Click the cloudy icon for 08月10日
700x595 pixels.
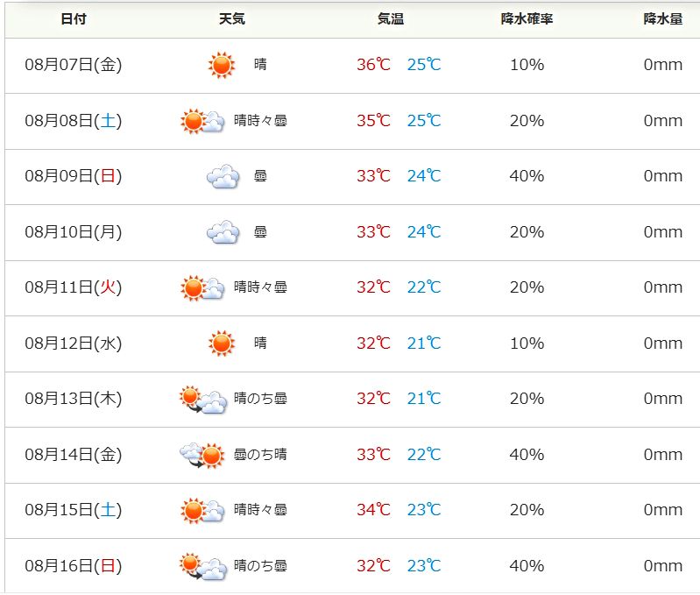click(223, 232)
